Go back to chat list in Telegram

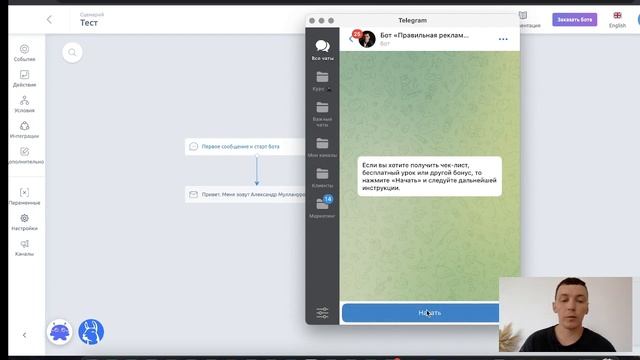pyautogui.click(x=351, y=40)
